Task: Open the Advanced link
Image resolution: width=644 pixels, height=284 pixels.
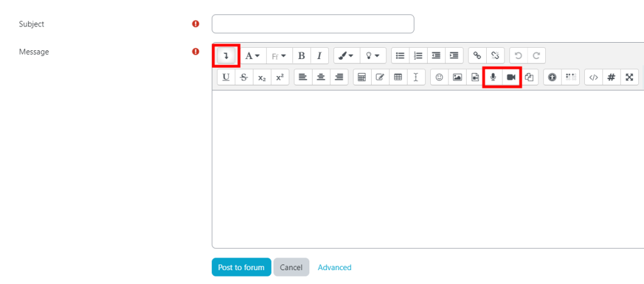Action: [x=335, y=268]
